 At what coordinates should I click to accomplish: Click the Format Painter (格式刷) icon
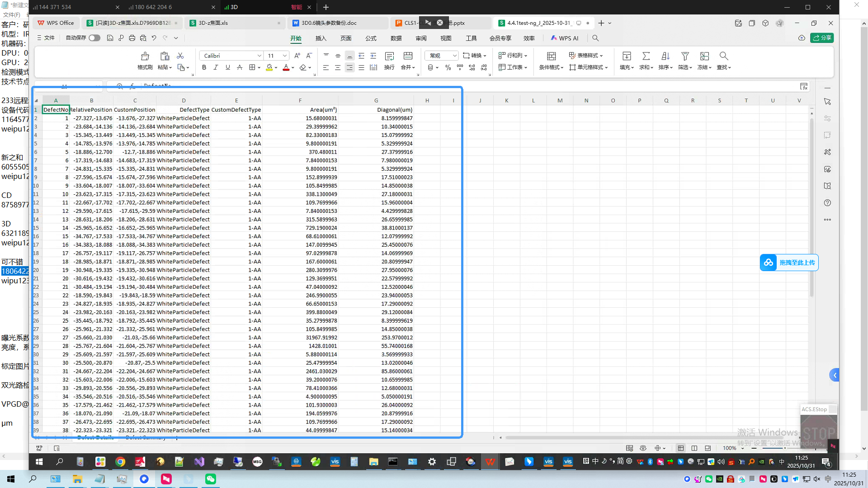[x=145, y=56]
